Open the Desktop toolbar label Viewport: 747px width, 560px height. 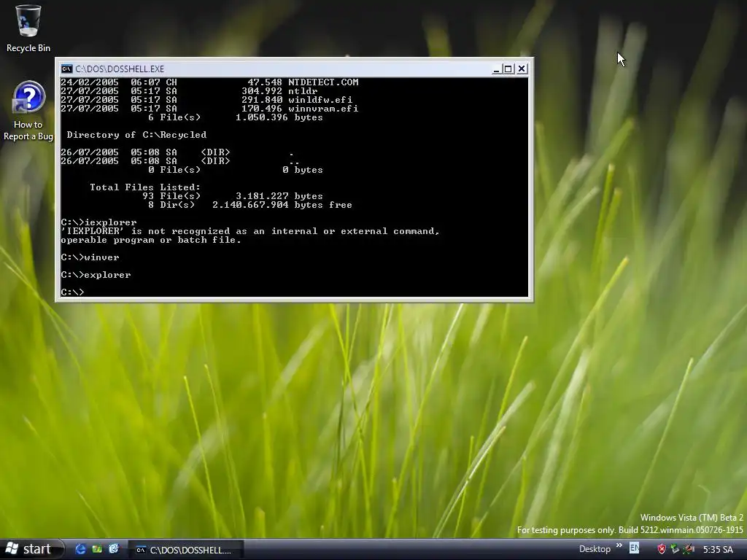595,549
